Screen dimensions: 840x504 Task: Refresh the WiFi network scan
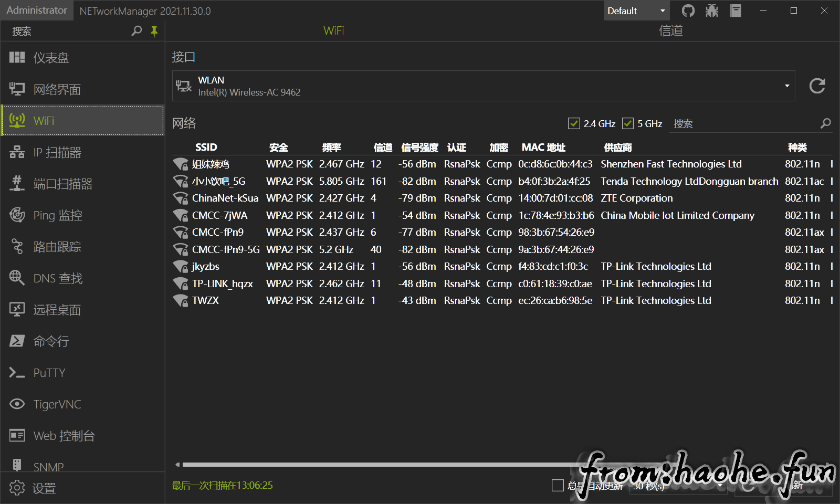(x=817, y=86)
